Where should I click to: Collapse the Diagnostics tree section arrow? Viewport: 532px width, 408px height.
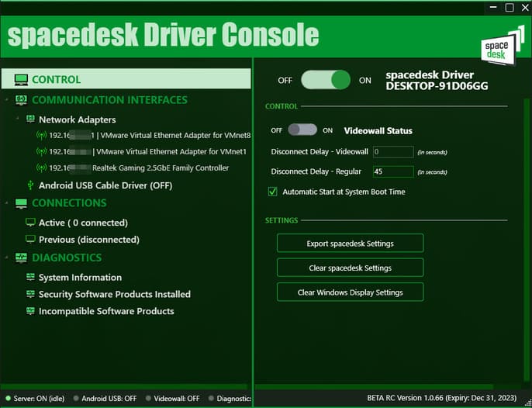point(6,258)
